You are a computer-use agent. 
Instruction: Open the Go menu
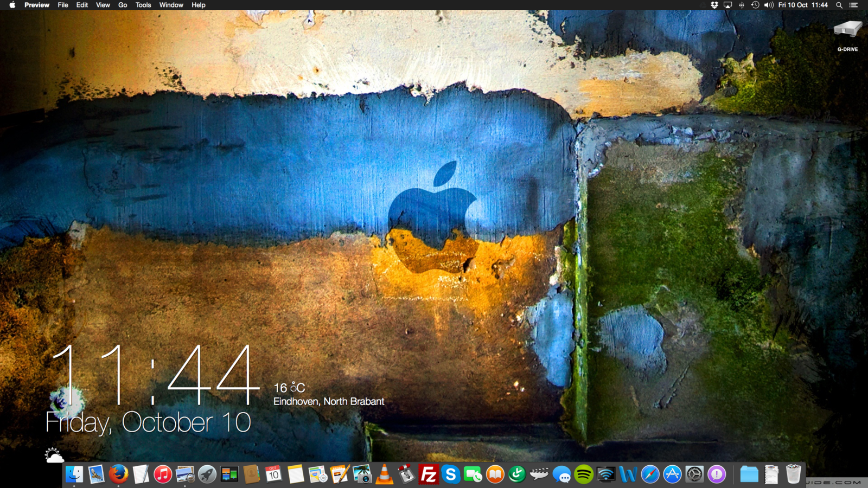123,5
